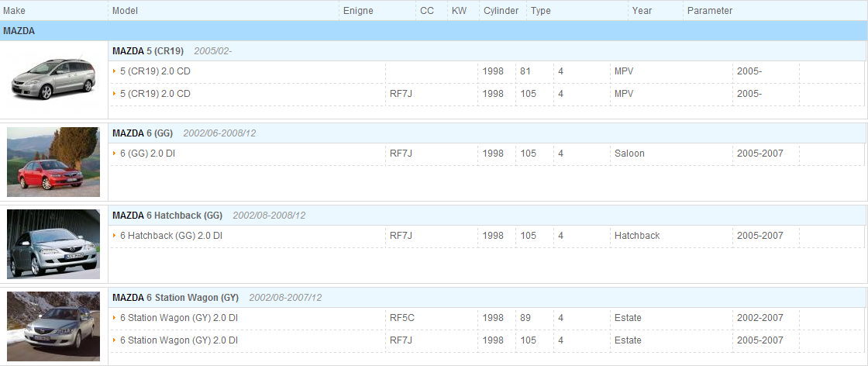Screen dimensions: 868x366
Task: Open the MAZDA 5 (CR19) model heading
Action: coord(148,51)
